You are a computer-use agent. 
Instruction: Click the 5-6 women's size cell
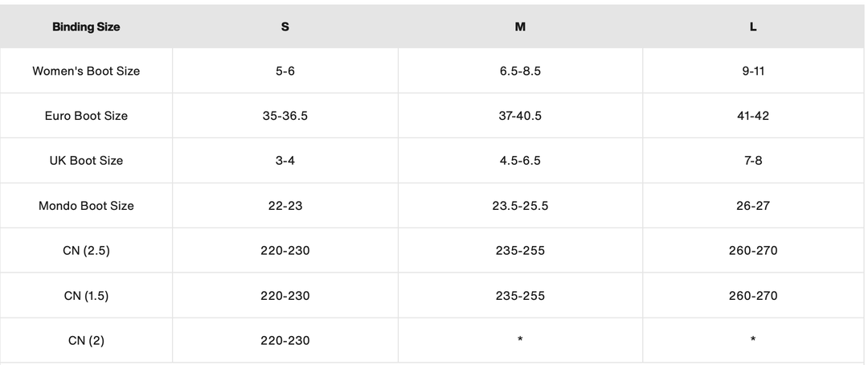pos(285,71)
